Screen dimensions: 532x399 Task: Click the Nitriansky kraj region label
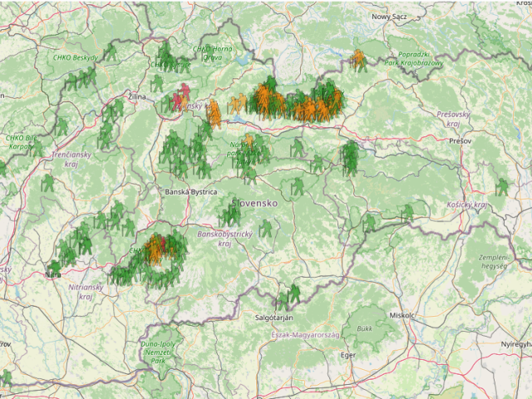point(86,292)
